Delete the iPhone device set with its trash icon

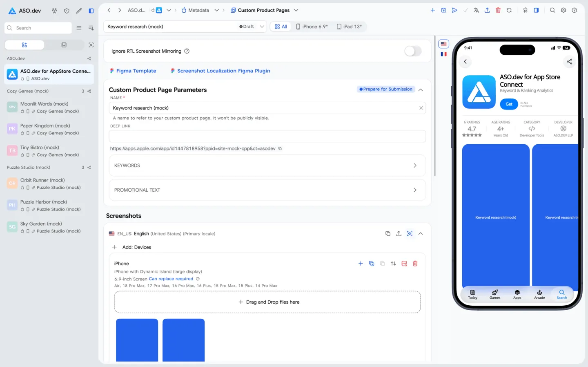pos(415,264)
